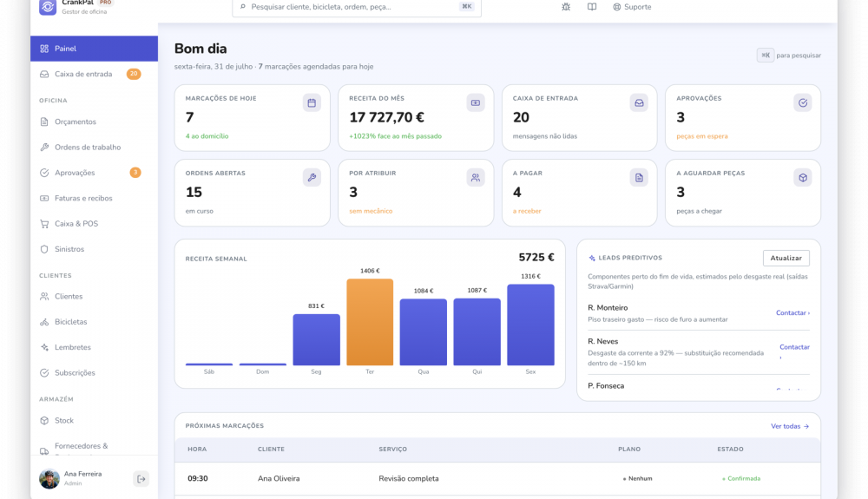
Task: Click the cube icon beside Stock
Action: pyautogui.click(x=44, y=420)
